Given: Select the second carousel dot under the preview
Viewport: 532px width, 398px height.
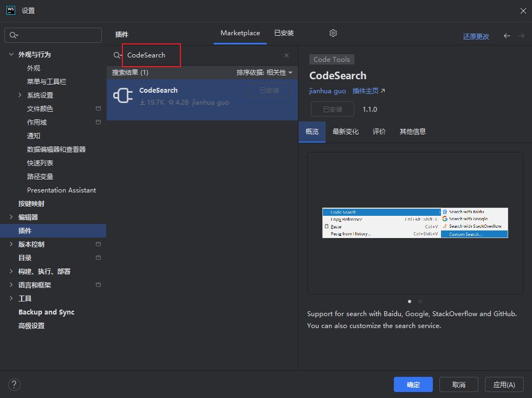Looking at the screenshot, I should point(420,301).
